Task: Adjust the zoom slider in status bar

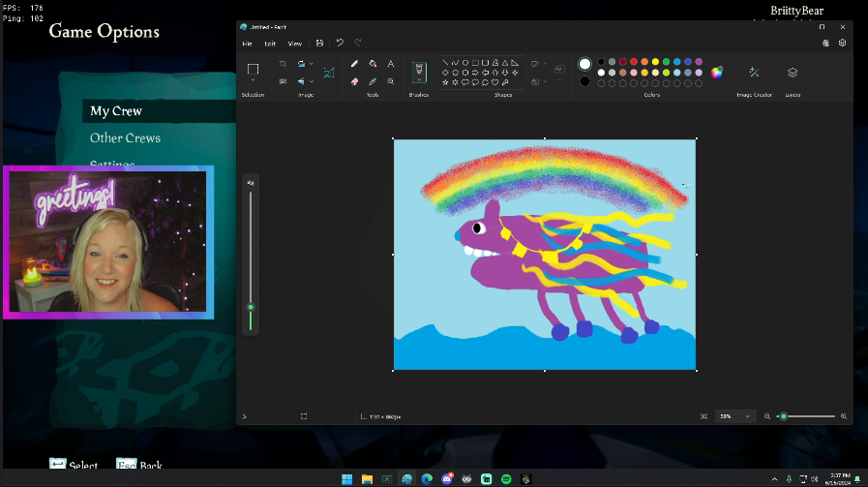Action: point(783,416)
